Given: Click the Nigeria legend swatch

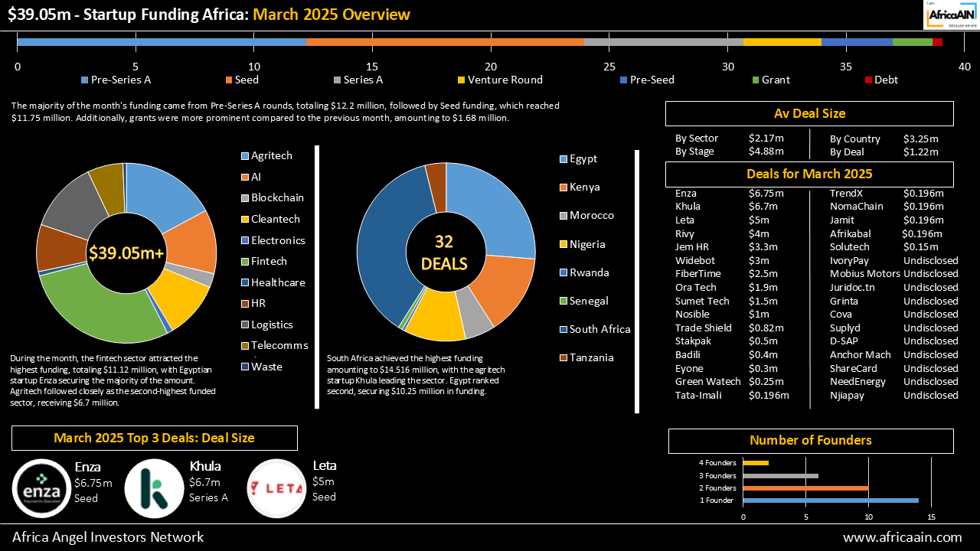Looking at the screenshot, I should tap(563, 245).
